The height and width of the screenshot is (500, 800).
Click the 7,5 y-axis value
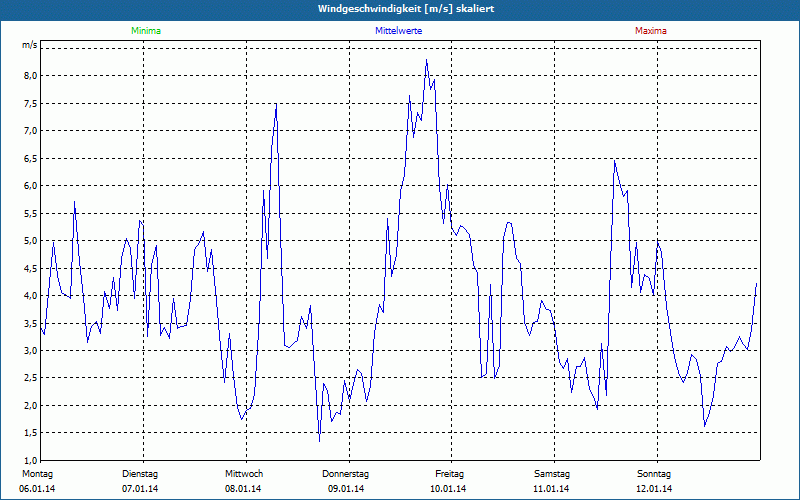(x=31, y=104)
